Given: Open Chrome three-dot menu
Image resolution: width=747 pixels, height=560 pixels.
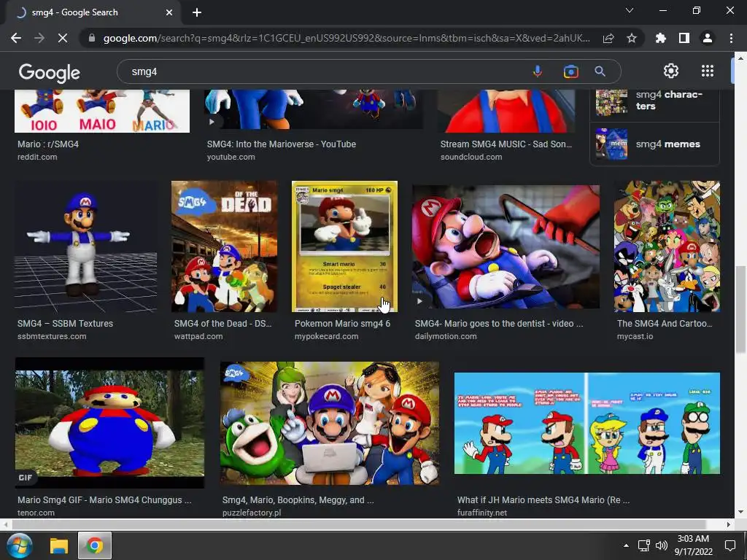Looking at the screenshot, I should point(731,38).
